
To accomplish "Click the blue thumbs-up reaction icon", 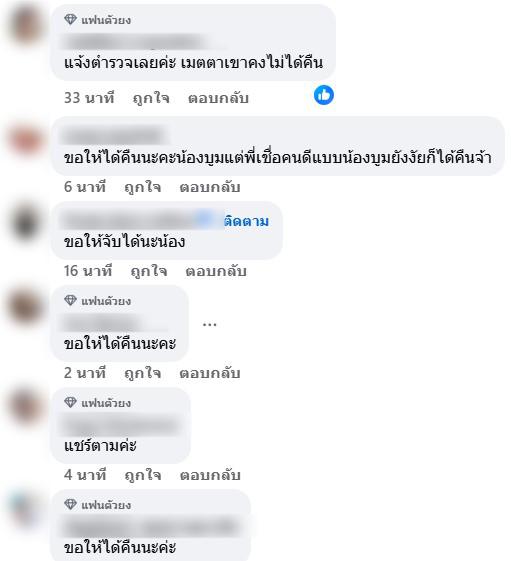I will click(324, 95).
